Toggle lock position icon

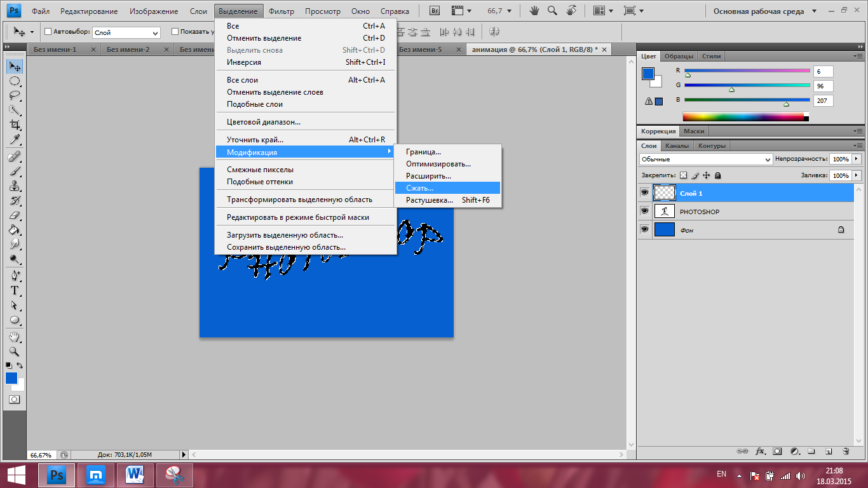(x=706, y=175)
